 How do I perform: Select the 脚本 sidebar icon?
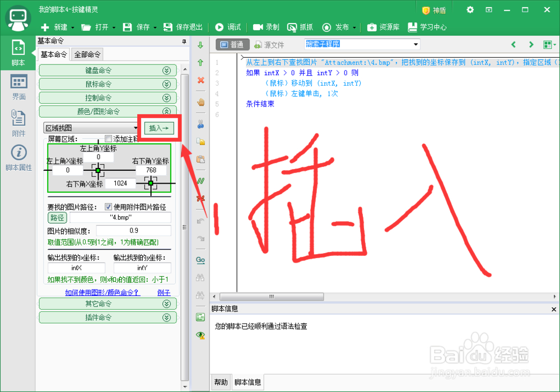(x=18, y=53)
